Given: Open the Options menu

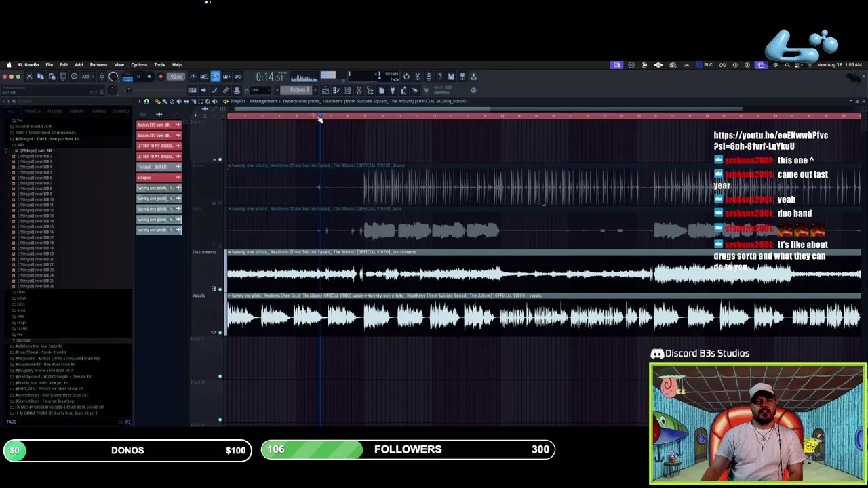Looking at the screenshot, I should coord(139,64).
